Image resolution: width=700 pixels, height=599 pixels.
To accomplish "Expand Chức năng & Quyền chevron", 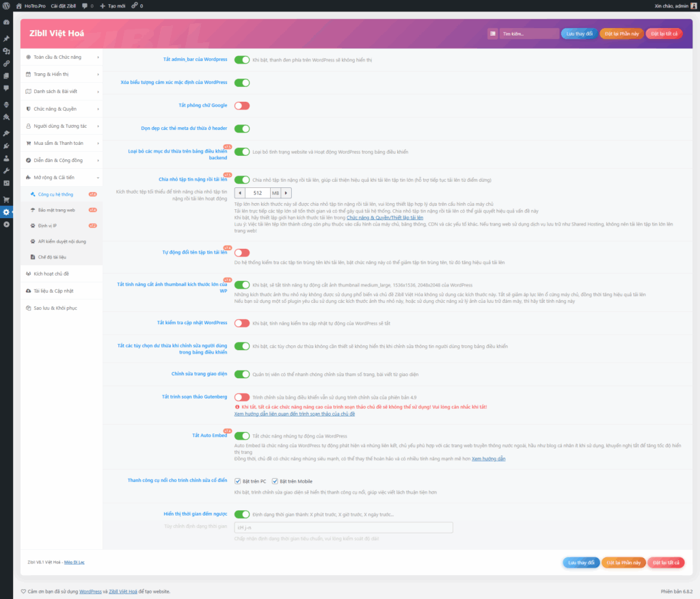I will (98, 109).
